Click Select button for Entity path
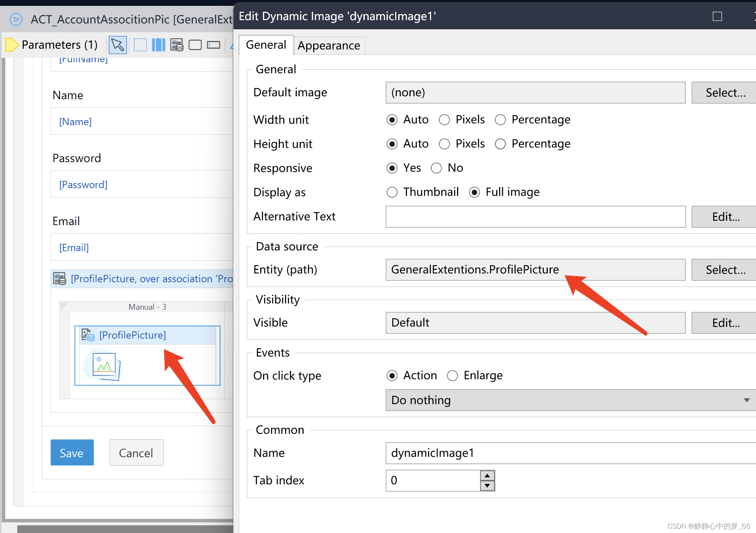 tap(725, 270)
